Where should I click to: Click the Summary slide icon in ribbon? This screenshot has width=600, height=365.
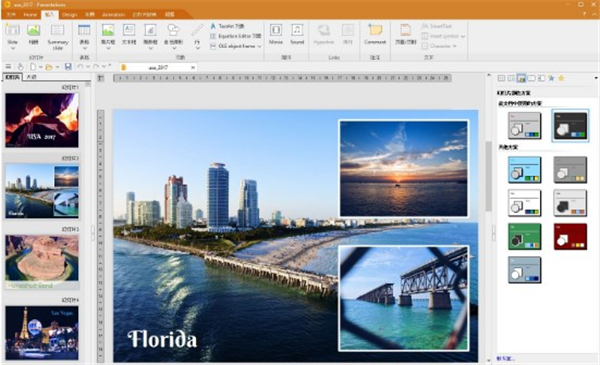[57, 36]
